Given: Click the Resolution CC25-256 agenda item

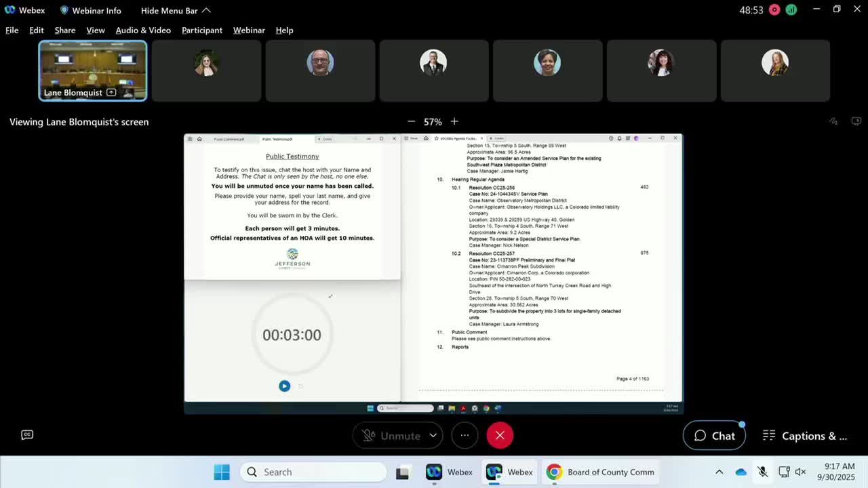Looking at the screenshot, I should point(492,188).
